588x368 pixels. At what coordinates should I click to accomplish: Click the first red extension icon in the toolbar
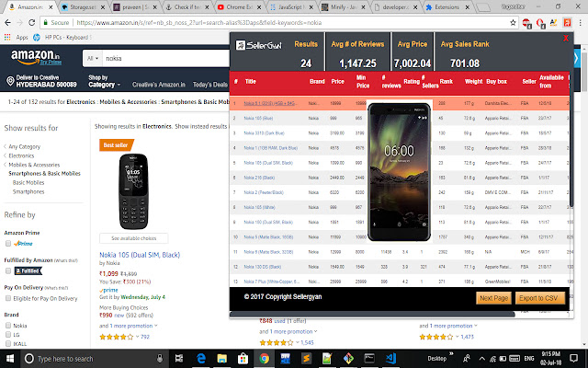[526, 23]
